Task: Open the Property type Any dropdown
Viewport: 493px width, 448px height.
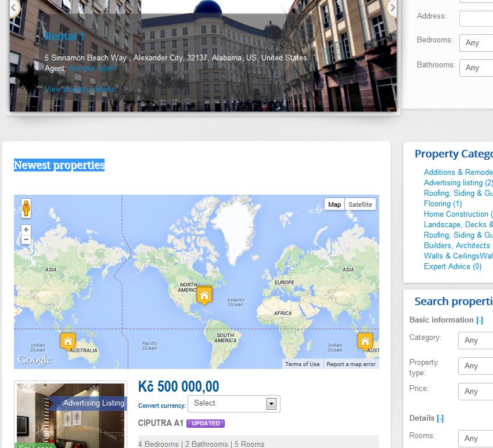Action: click(x=476, y=366)
